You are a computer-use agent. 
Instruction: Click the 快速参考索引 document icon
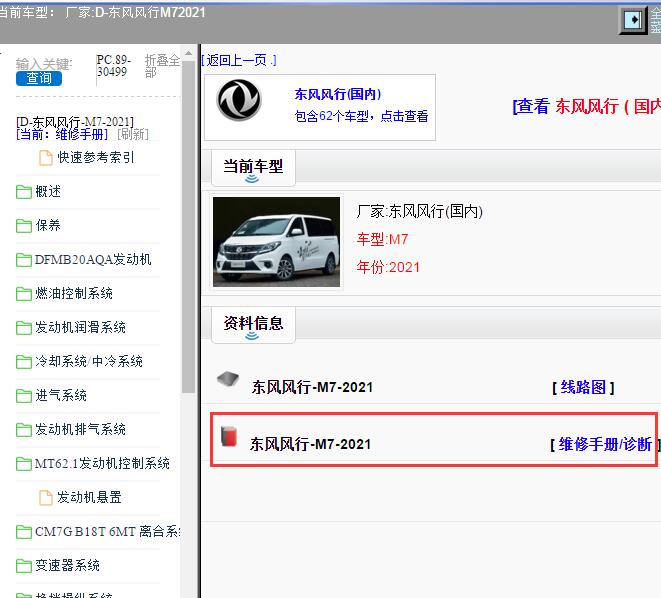coord(46,158)
